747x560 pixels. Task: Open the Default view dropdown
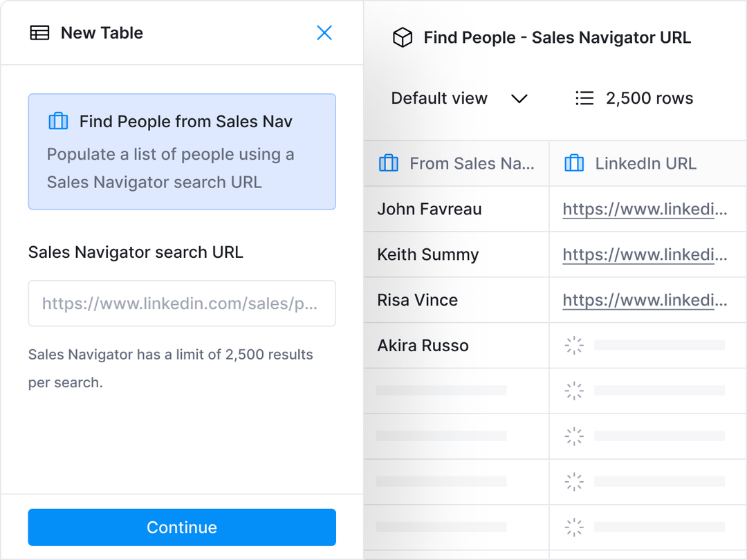459,98
